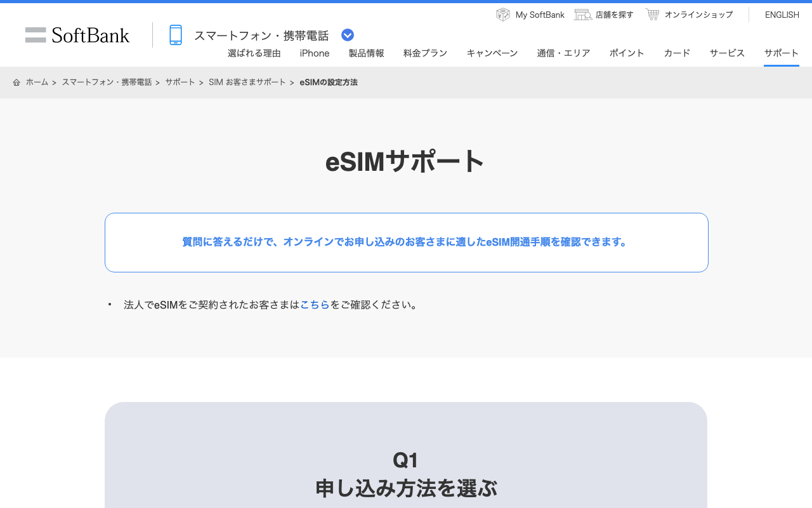Image resolution: width=812 pixels, height=508 pixels.
Task: Select the サポート navigation tab
Action: pyautogui.click(x=782, y=53)
